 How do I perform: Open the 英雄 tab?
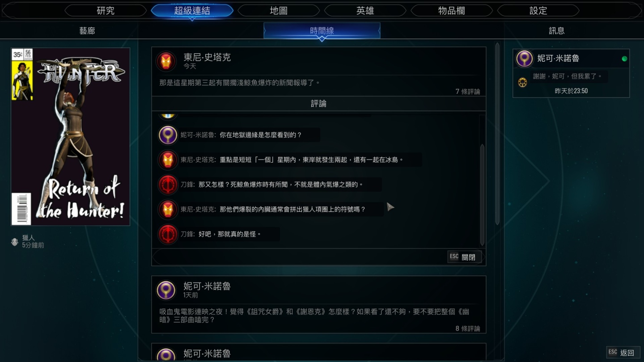tap(365, 11)
